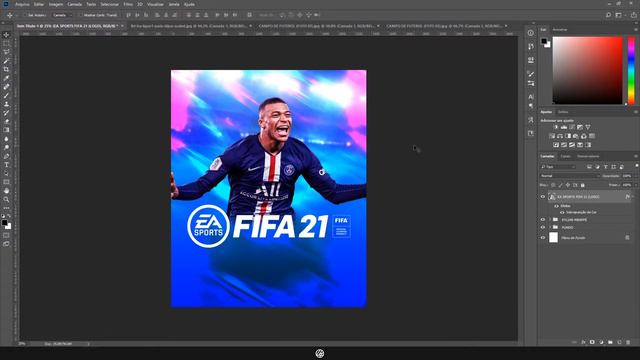Select the Hand tool
640x360 pixels.
[6, 191]
